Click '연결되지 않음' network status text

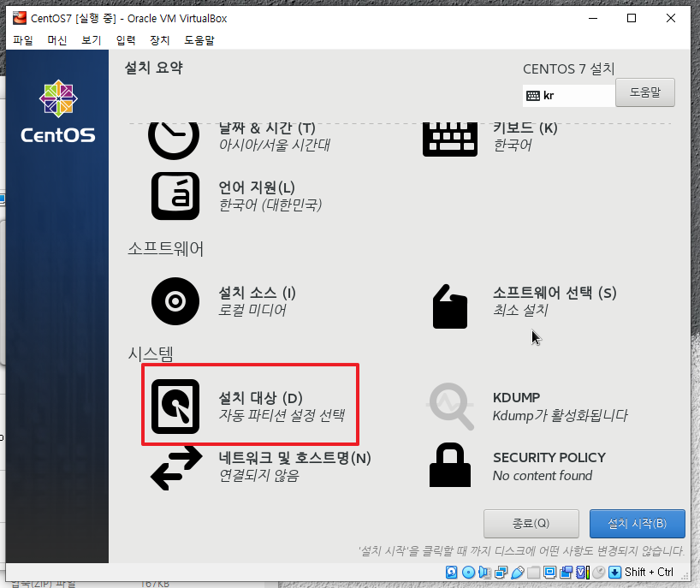point(258,476)
